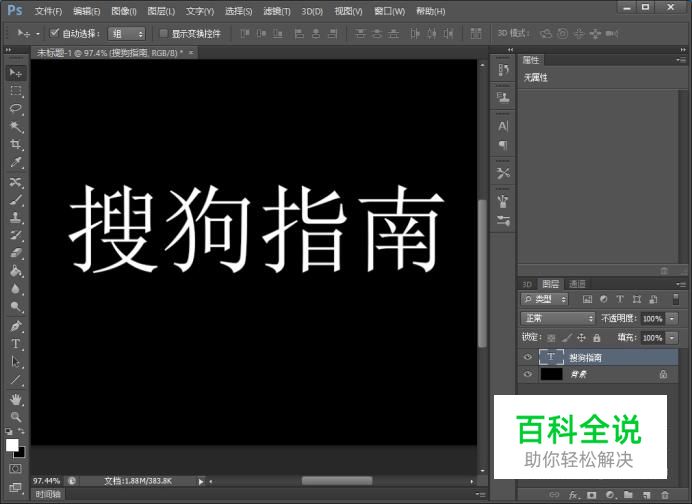692x504 pixels.
Task: Create a new group folder
Action: [x=628, y=495]
